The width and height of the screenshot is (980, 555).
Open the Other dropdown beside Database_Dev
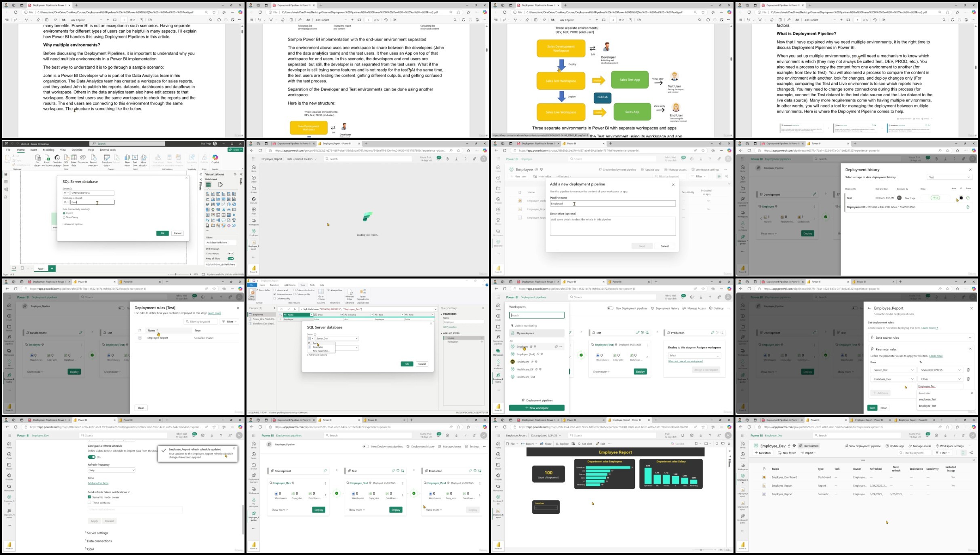pyautogui.click(x=940, y=379)
